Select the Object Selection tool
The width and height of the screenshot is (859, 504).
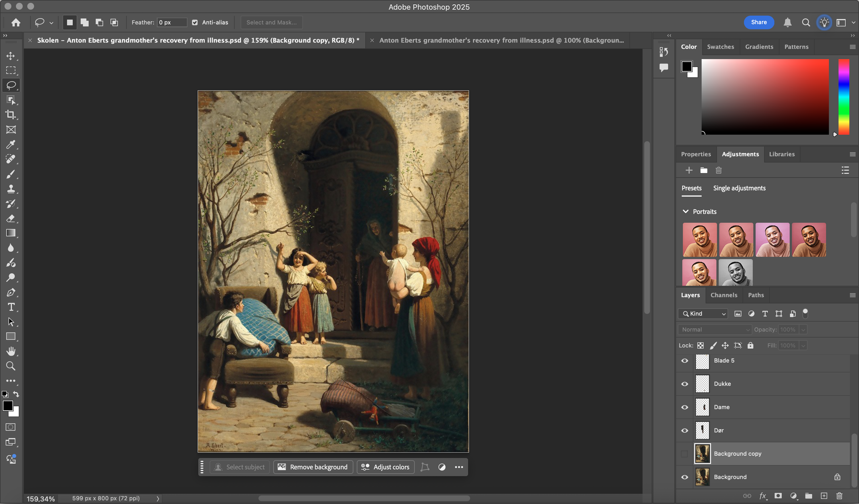11,100
